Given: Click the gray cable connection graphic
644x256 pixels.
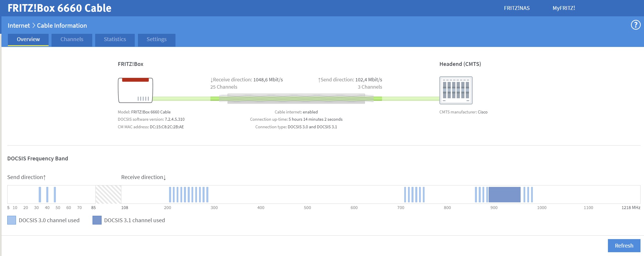Looking at the screenshot, I should [296, 99].
